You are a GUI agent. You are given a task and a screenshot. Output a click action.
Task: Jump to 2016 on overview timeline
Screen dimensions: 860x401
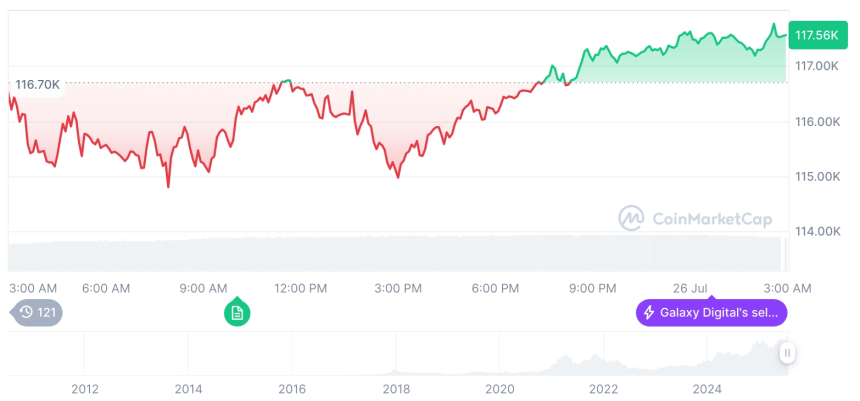pyautogui.click(x=291, y=388)
